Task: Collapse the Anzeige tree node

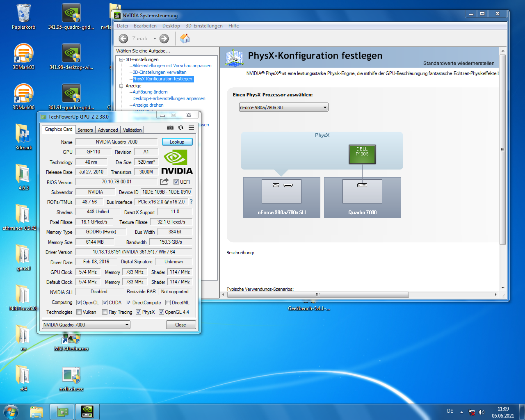Action: 121,86
